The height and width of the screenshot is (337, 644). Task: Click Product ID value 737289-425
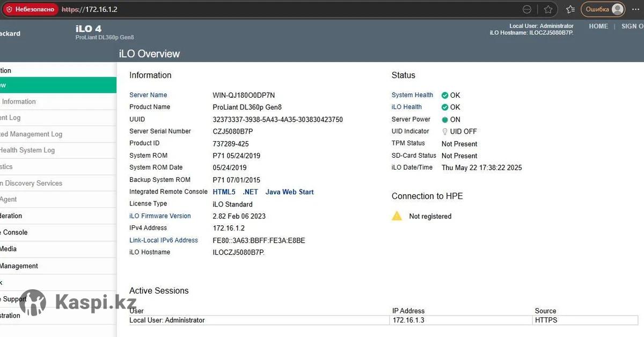[231, 144]
